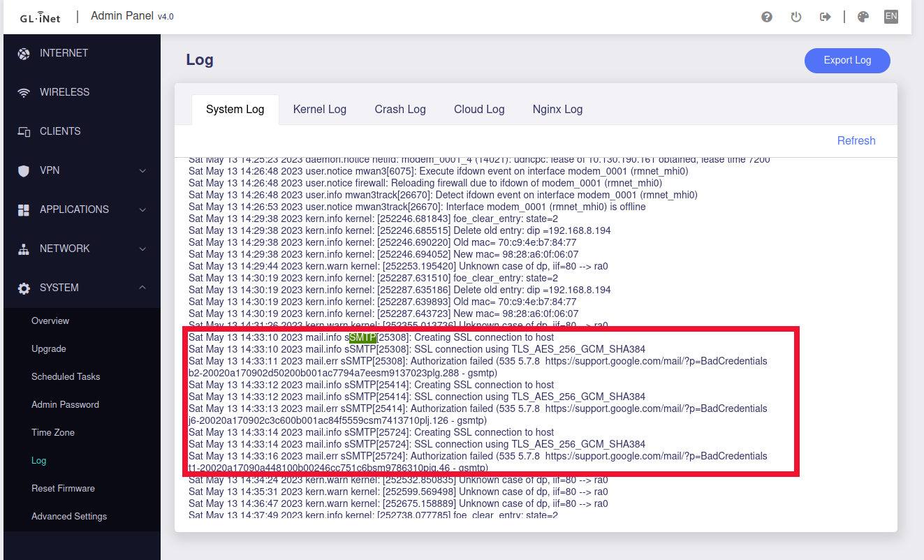Click the Wireless wifi icon in sidebar

pyautogui.click(x=24, y=93)
